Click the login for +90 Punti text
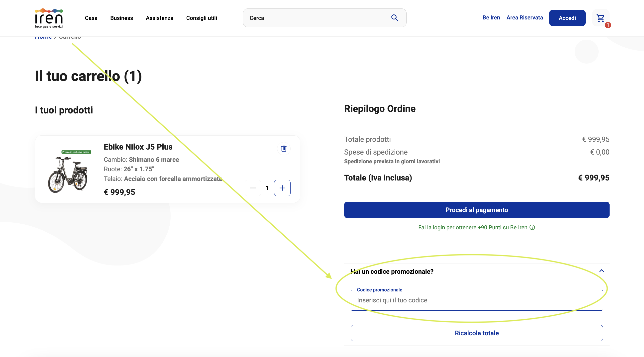 tap(472, 227)
